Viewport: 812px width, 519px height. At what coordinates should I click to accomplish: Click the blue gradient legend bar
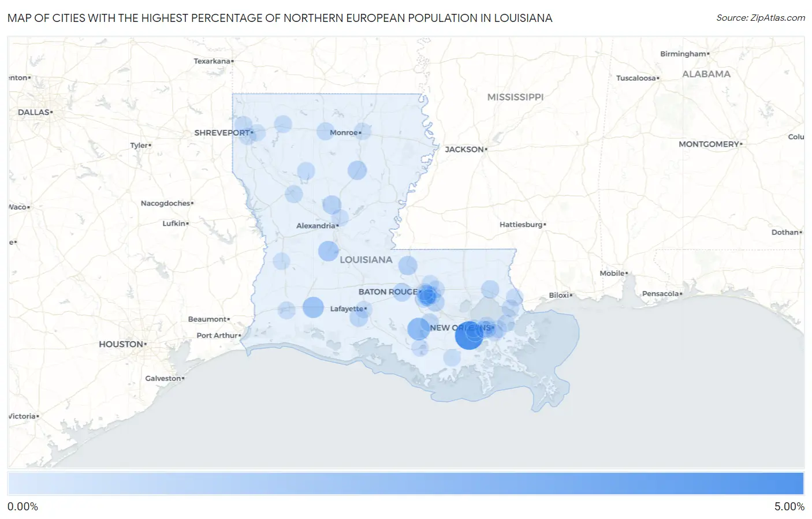(405, 484)
